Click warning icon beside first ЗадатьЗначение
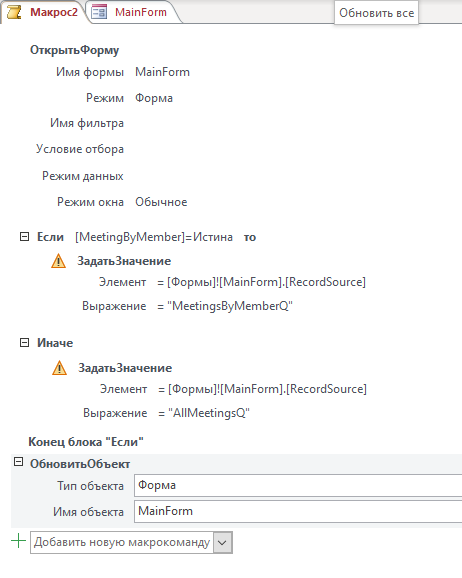This screenshot has width=462, height=578. (58, 261)
